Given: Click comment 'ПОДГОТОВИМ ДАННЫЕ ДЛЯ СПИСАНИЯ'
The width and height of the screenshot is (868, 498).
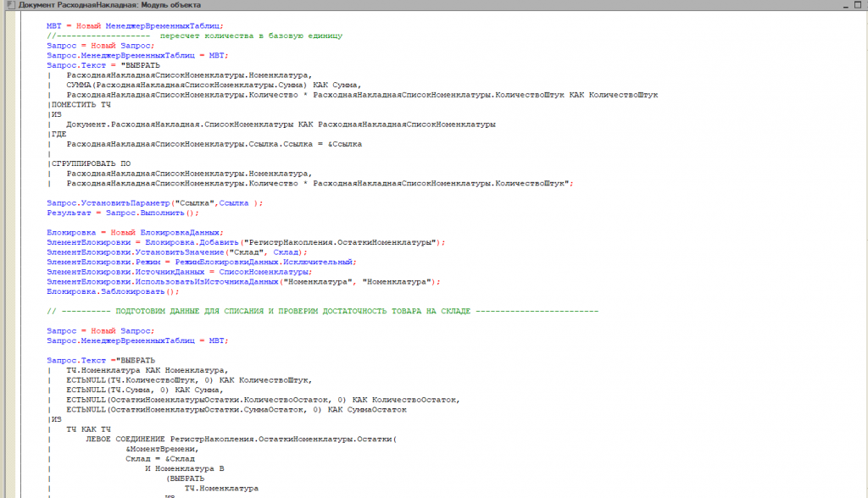Looking at the screenshot, I should tap(189, 312).
